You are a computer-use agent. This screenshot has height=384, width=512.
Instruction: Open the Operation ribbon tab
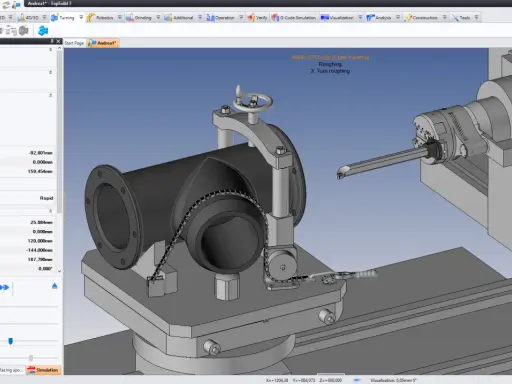coord(225,18)
